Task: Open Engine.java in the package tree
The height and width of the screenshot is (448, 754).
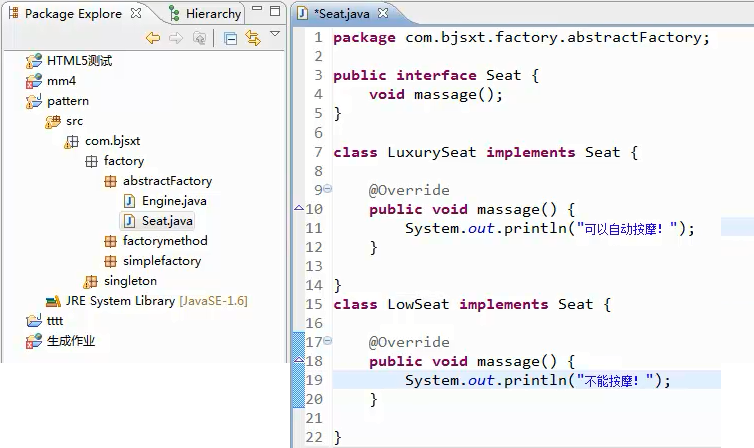Action: (x=173, y=201)
